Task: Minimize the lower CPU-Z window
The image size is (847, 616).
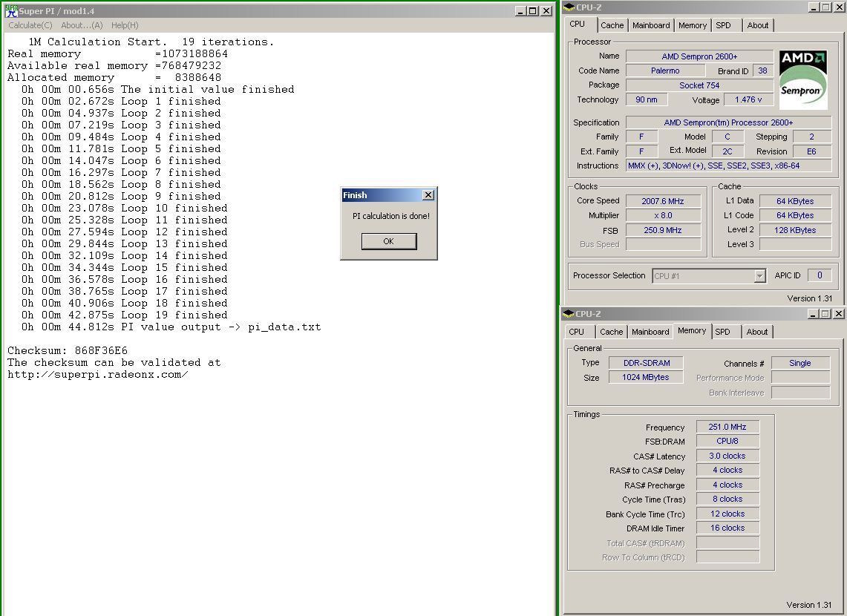Action: tap(814, 314)
